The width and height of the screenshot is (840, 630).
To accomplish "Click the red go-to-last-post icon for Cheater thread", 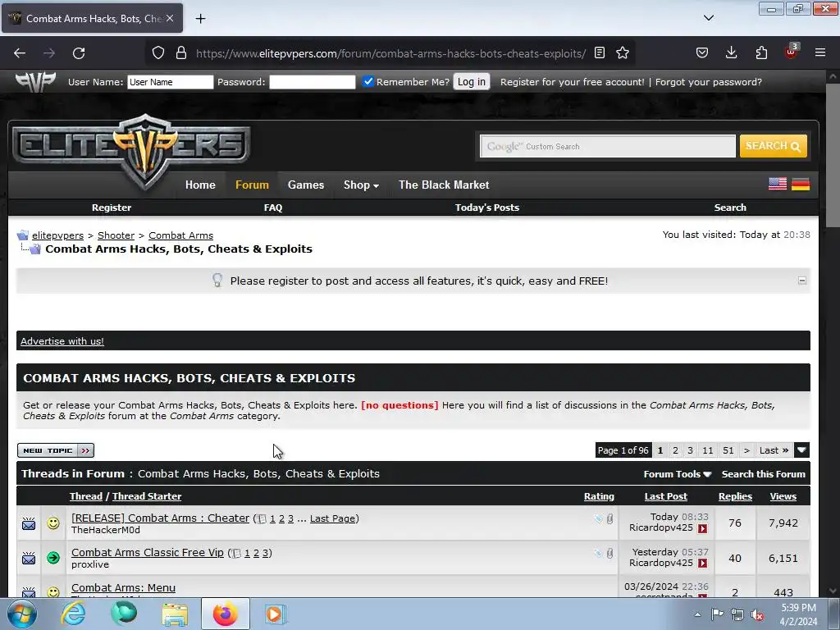I will [702, 529].
